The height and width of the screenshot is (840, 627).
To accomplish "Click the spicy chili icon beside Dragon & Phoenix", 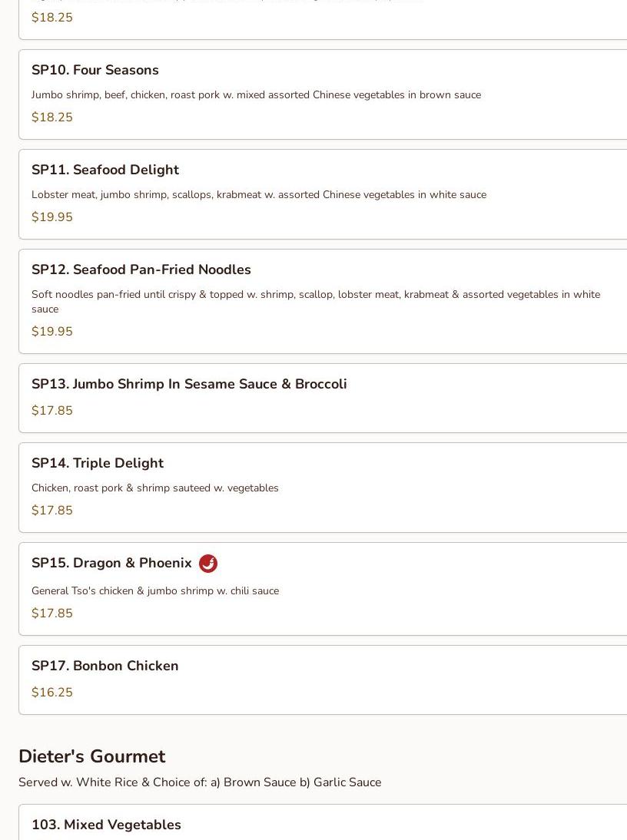I will [x=208, y=564].
